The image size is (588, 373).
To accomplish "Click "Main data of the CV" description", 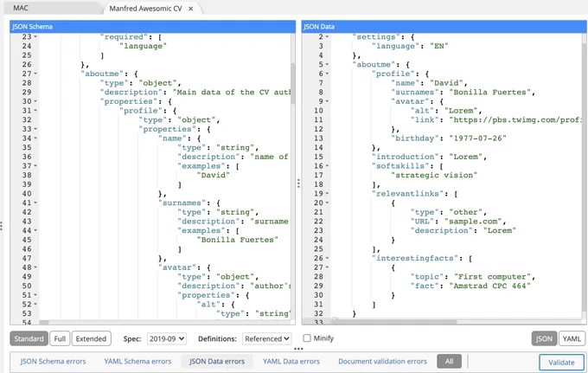I will click(232, 93).
